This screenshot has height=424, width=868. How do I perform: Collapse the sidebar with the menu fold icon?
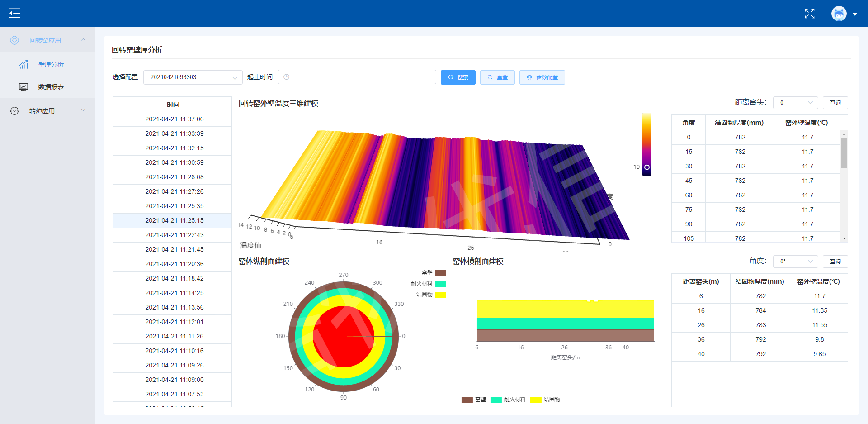pyautogui.click(x=14, y=13)
